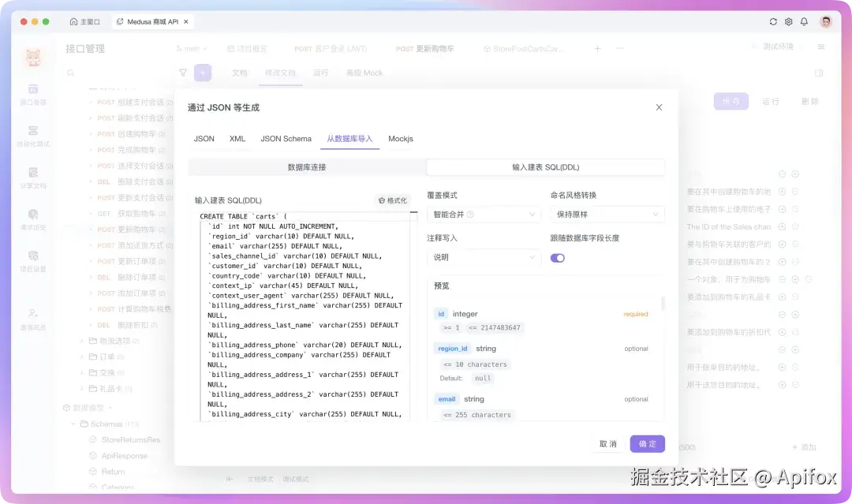This screenshot has height=504, width=852.
Task: Switch to the Mockjs tab
Action: 402,138
